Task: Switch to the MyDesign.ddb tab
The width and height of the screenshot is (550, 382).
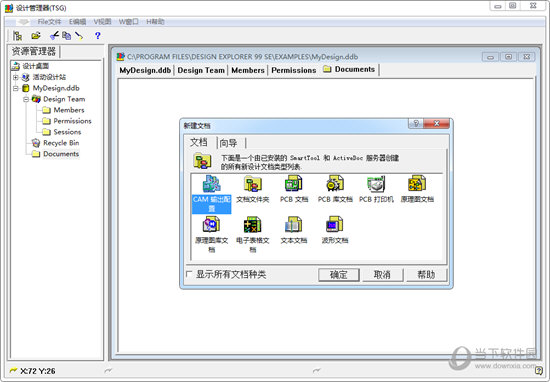Action: click(x=145, y=70)
